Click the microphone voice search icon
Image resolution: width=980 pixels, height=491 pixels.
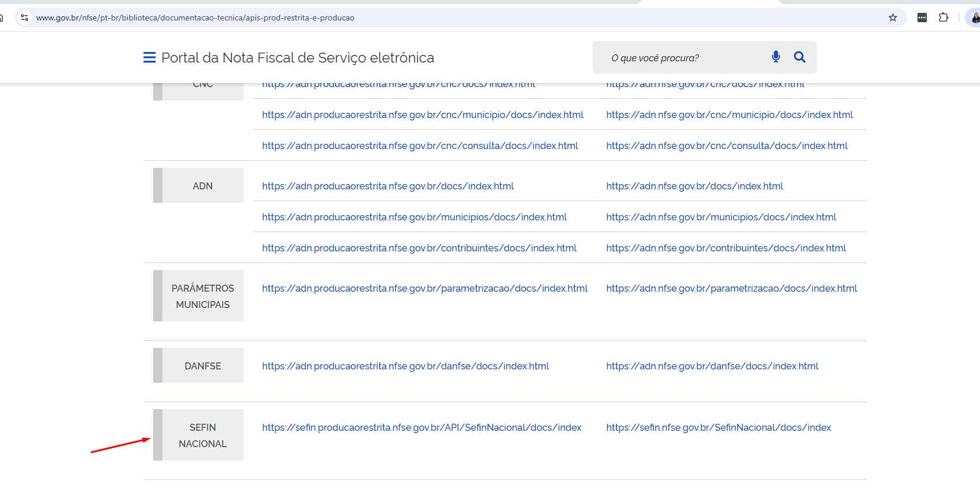(x=775, y=57)
